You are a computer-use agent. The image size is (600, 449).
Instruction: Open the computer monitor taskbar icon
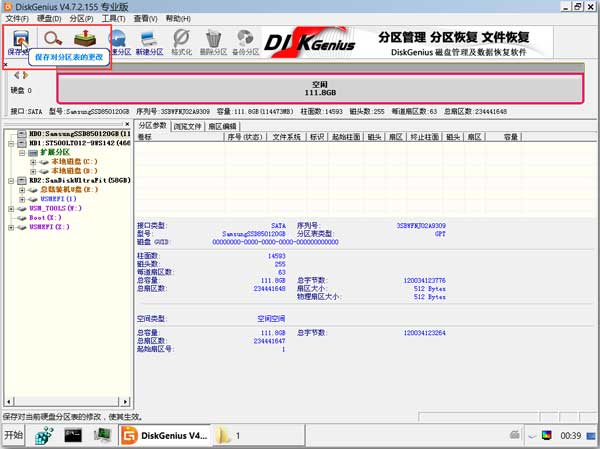point(102,435)
